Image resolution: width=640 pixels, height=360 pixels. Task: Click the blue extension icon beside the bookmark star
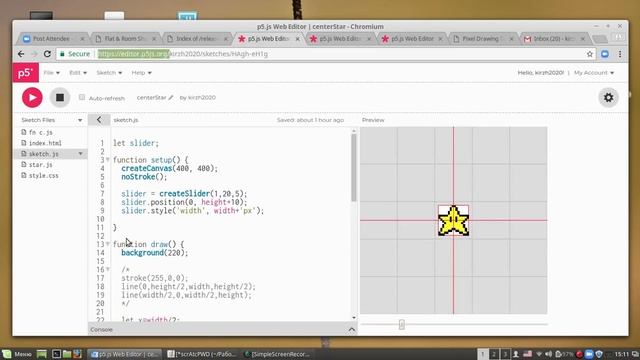[x=605, y=54]
